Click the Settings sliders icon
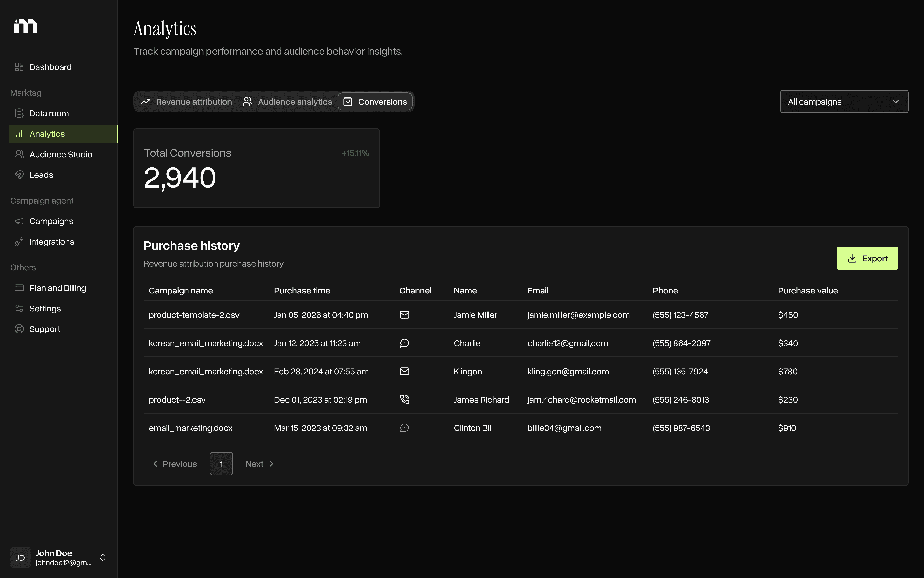 19,308
